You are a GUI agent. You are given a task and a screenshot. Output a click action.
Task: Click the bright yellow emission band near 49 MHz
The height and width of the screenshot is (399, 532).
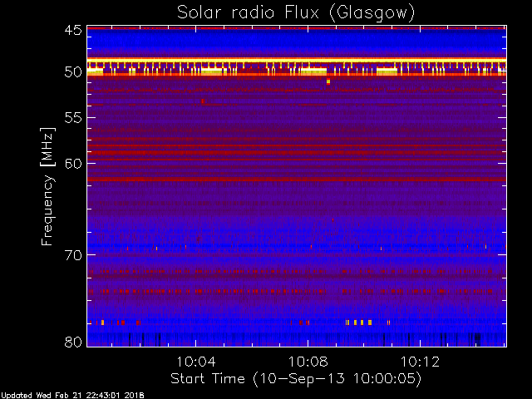(x=297, y=61)
